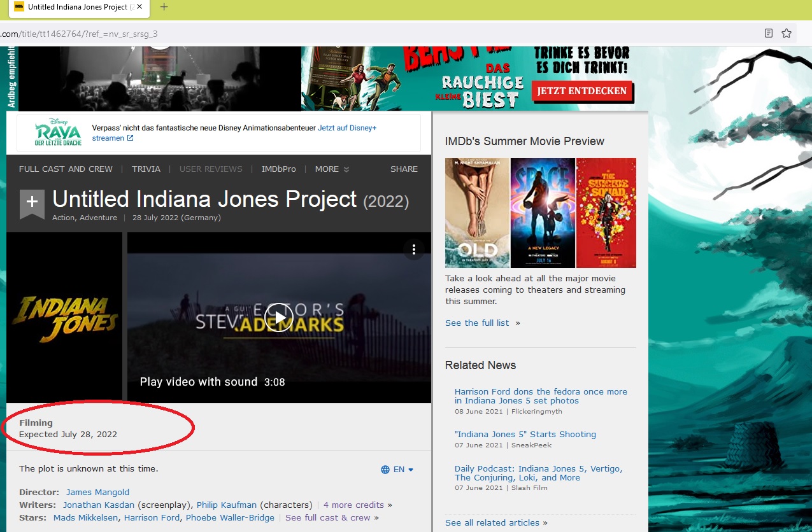This screenshot has height=532, width=812.
Task: Expand the MORE dropdown menu
Action: click(332, 169)
